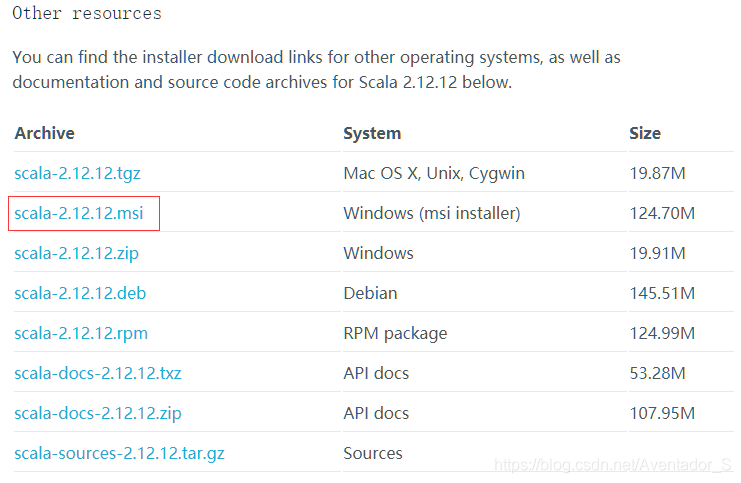Download scala-docs-2.12.12.zip API docs
The height and width of the screenshot is (483, 741).
98,413
